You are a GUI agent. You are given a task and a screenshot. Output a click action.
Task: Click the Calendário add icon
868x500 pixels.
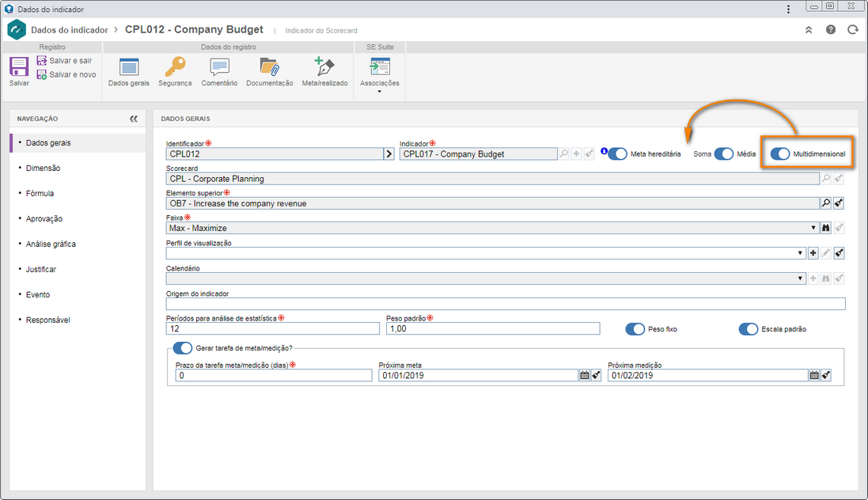coord(813,278)
